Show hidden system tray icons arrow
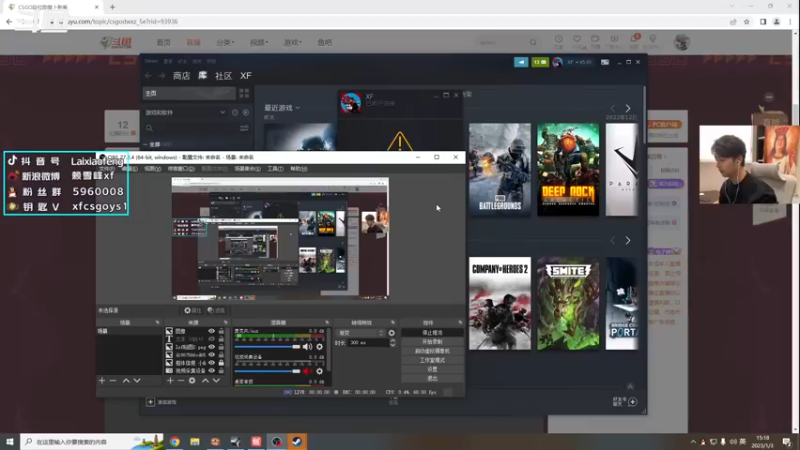Viewport: 800px width, 450px height. coord(693,442)
